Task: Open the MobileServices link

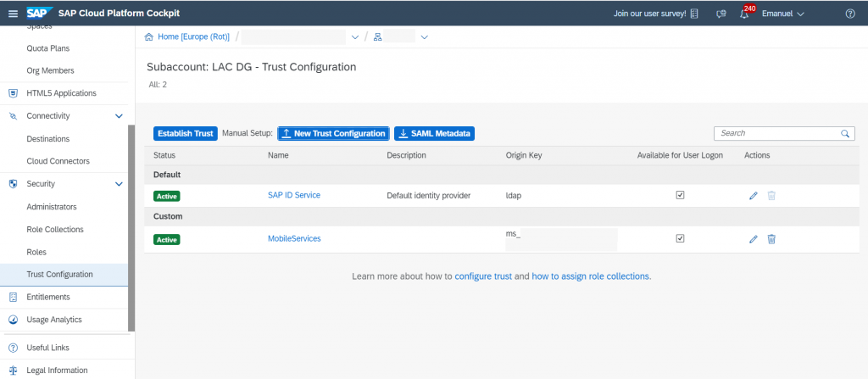Action: 294,239
